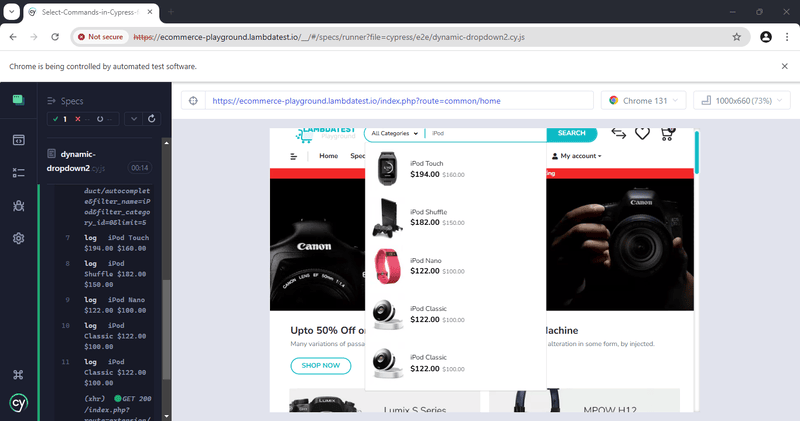Click the AUT URL field
The width and height of the screenshot is (800, 421).
[399, 101]
